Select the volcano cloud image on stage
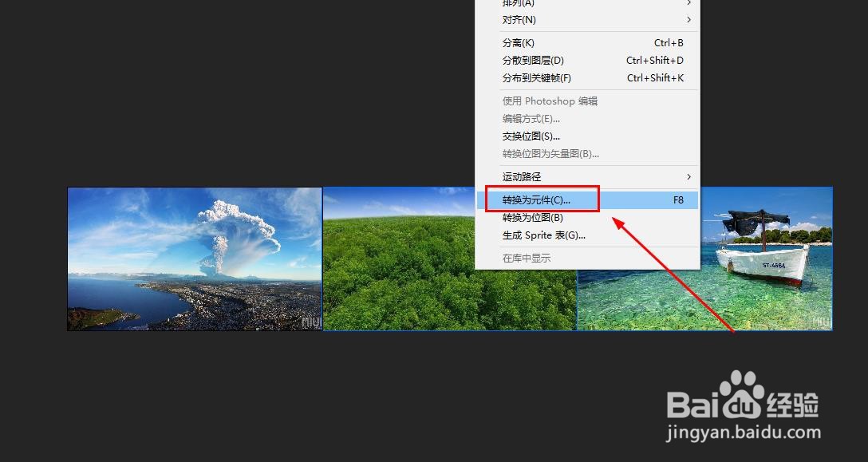 point(195,259)
